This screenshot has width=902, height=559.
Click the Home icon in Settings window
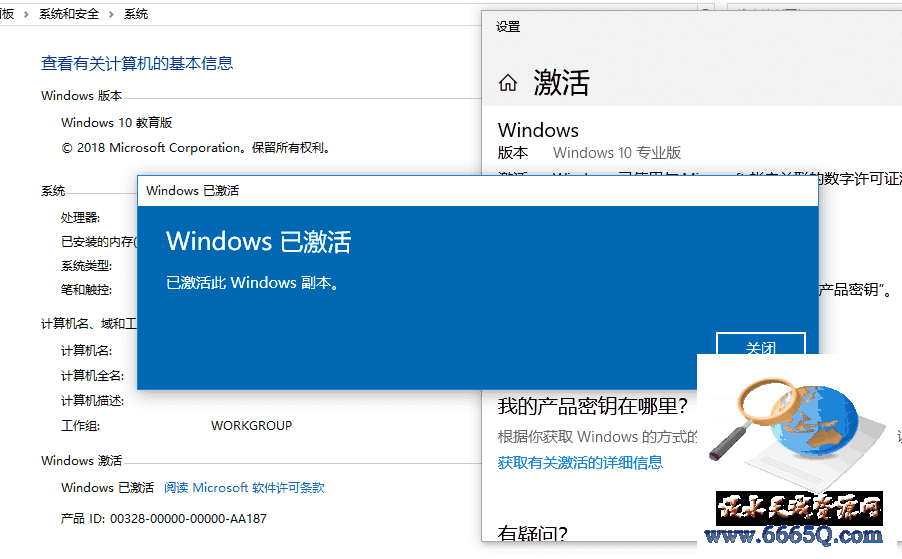(507, 83)
